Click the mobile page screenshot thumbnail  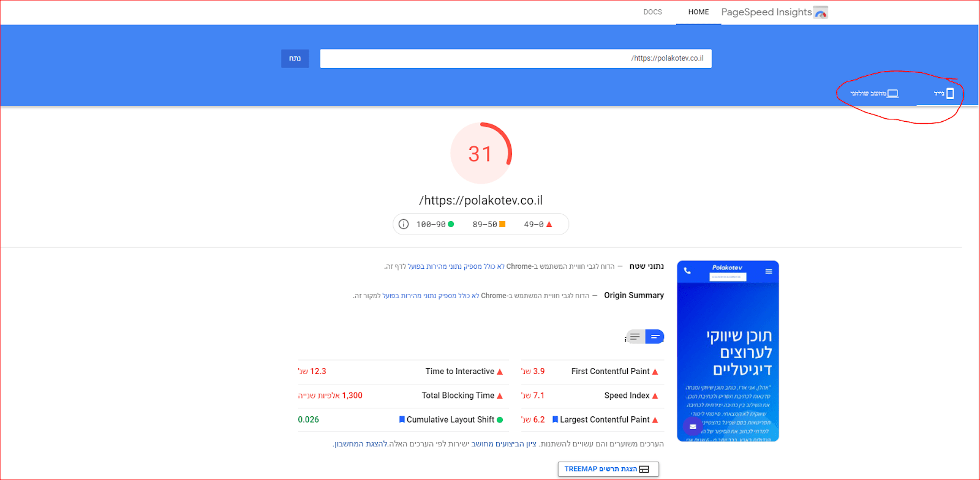[x=728, y=351]
